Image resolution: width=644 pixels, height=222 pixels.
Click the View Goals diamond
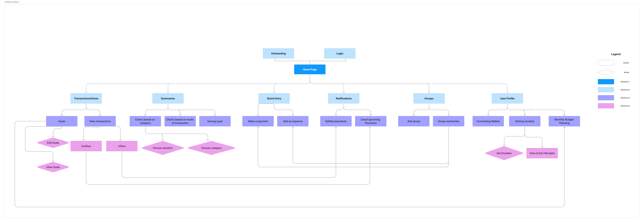53,167
